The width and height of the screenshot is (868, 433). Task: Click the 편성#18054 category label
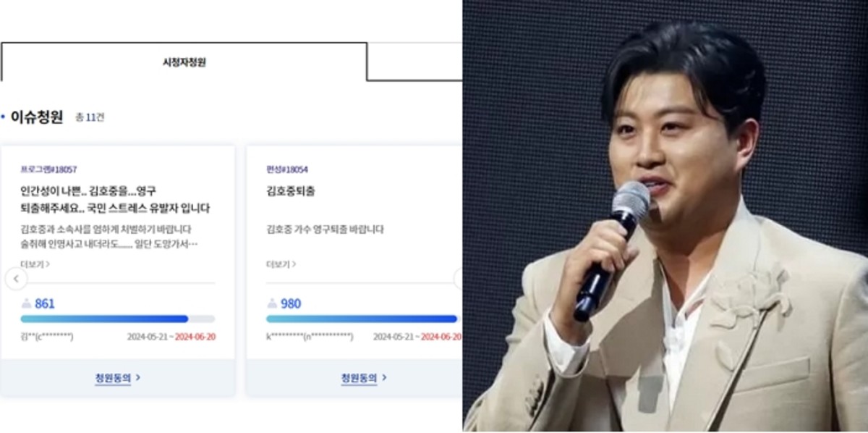point(287,169)
